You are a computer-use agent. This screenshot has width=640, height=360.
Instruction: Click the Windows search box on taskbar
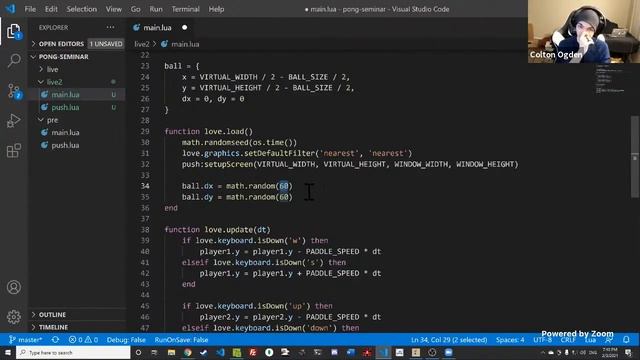73,352
